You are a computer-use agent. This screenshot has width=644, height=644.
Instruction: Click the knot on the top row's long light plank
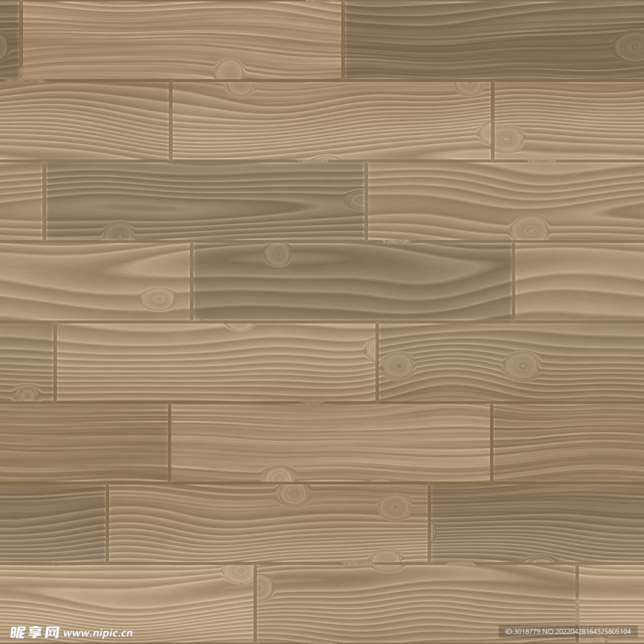point(230,69)
